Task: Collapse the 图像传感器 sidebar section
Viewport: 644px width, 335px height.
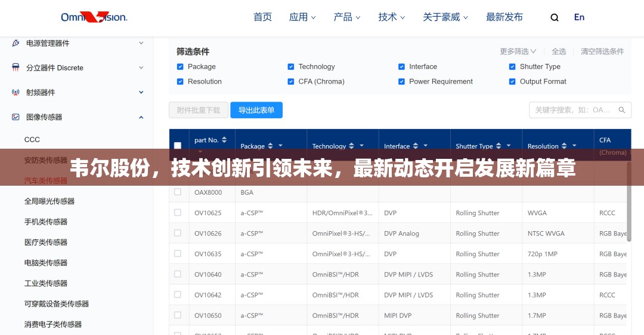Action: tap(141, 117)
